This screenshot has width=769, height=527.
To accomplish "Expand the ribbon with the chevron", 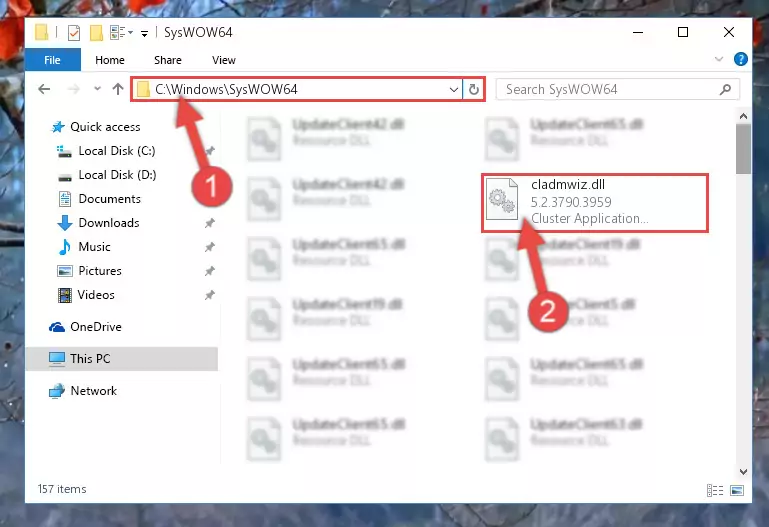I will [719, 59].
